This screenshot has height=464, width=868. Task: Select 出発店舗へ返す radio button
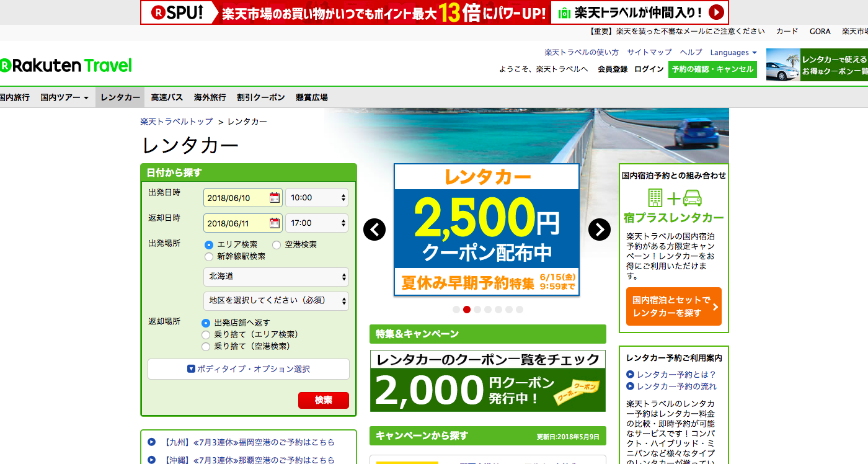[x=206, y=323]
